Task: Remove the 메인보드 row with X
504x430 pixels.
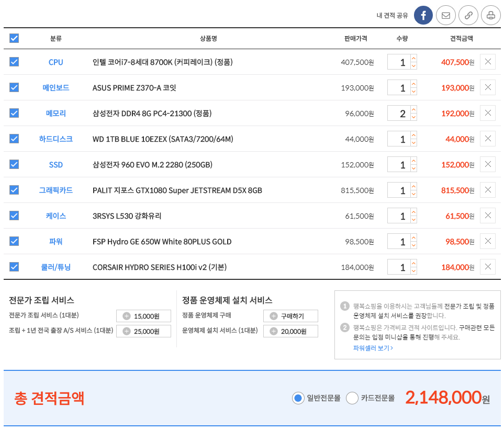Action: coord(488,87)
